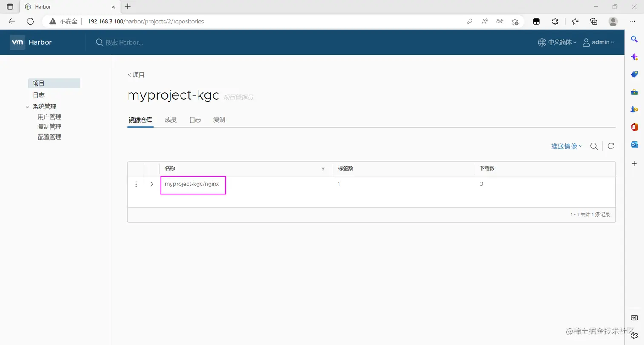Select 项目 in the left navigation
Screen dimensions: 644x345
pyautogui.click(x=54, y=83)
